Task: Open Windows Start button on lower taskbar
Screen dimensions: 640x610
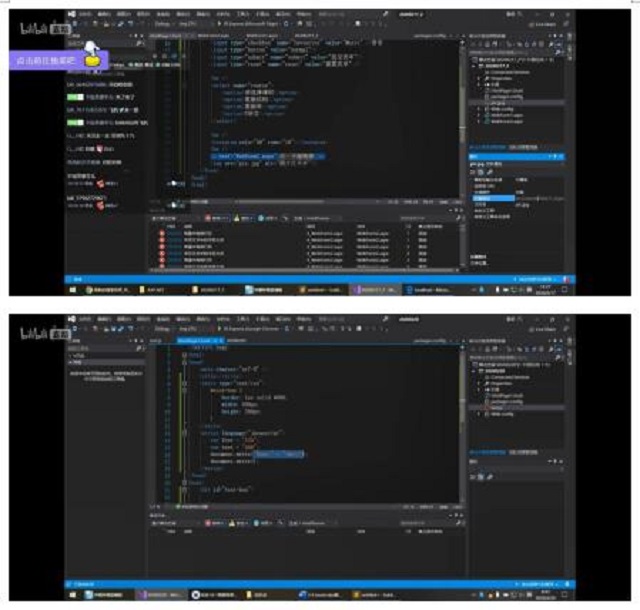Action: click(x=73, y=594)
